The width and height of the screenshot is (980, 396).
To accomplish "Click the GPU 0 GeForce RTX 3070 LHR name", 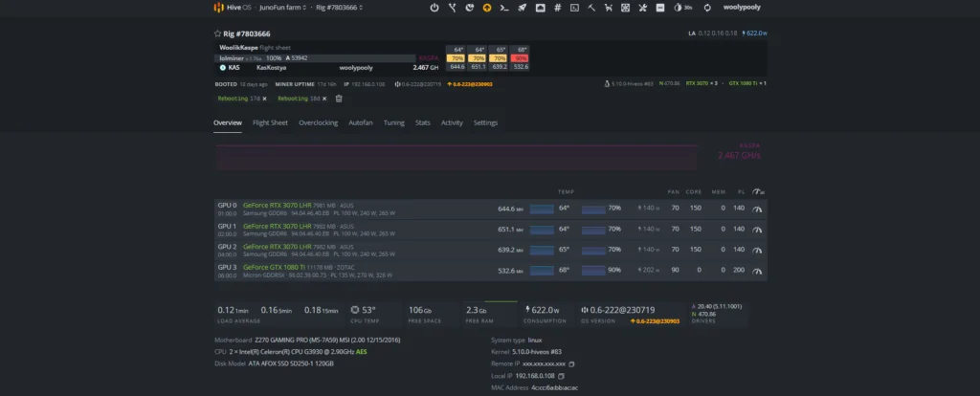I will coord(277,206).
